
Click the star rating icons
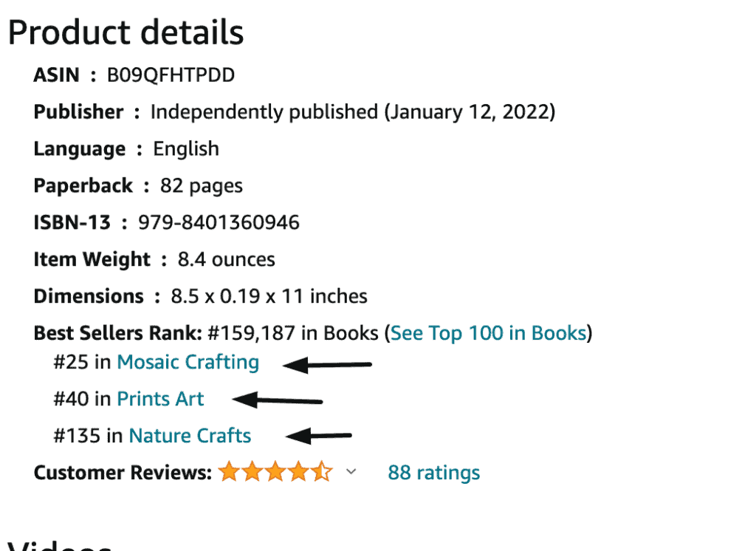coord(275,471)
